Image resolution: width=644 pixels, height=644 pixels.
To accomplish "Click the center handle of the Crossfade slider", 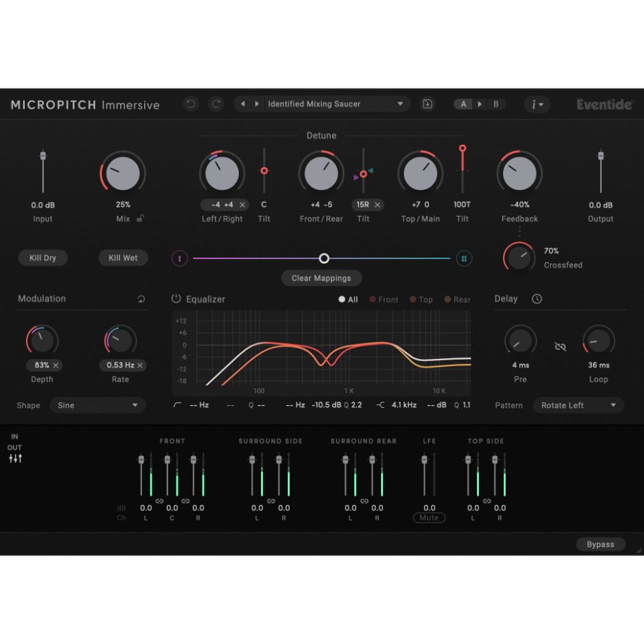I will pyautogui.click(x=324, y=258).
